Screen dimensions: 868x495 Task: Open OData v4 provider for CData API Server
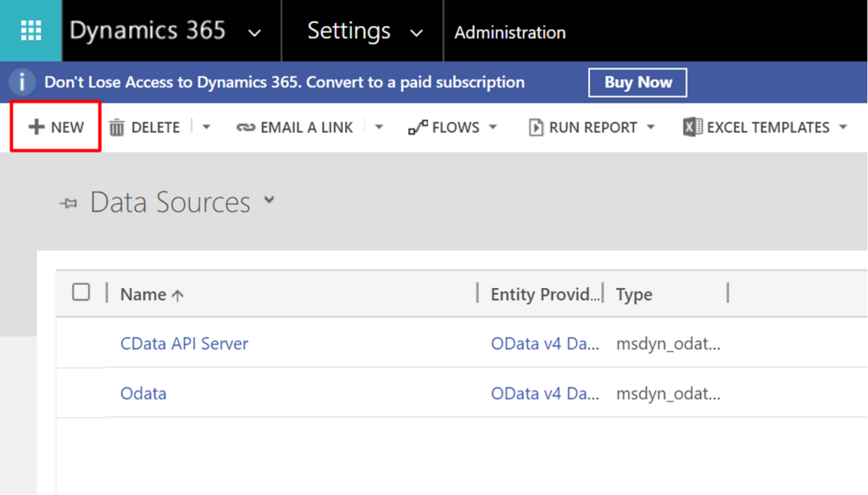coord(545,344)
